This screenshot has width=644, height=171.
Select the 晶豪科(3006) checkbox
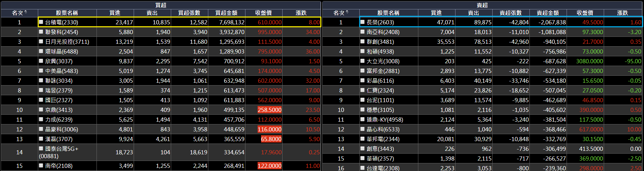(x=41, y=129)
